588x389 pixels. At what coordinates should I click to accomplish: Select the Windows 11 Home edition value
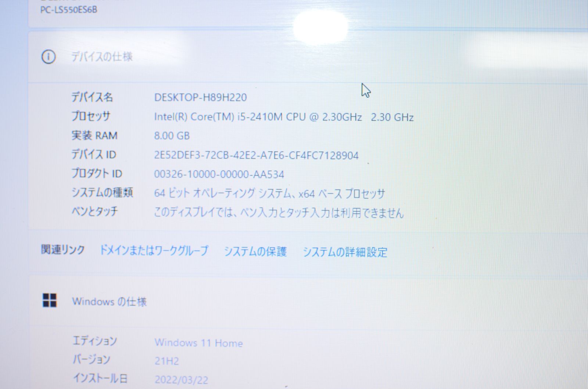198,343
